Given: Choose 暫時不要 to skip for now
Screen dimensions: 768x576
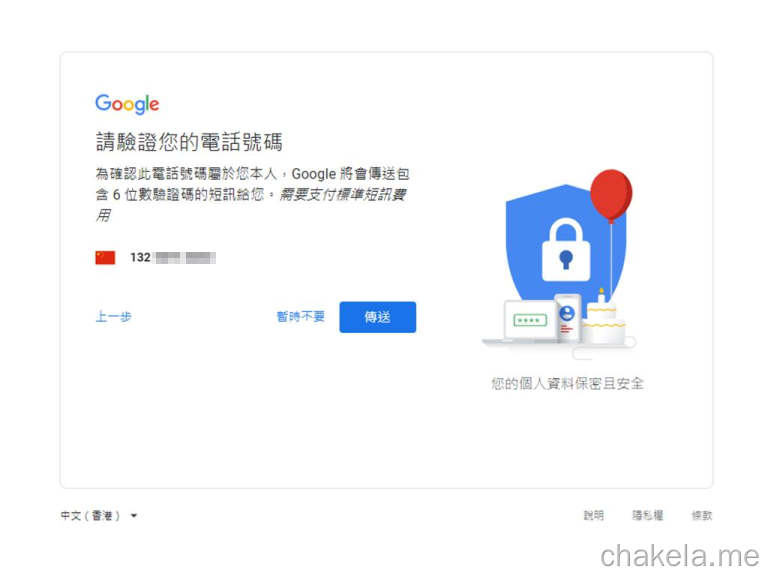Looking at the screenshot, I should coord(301,316).
